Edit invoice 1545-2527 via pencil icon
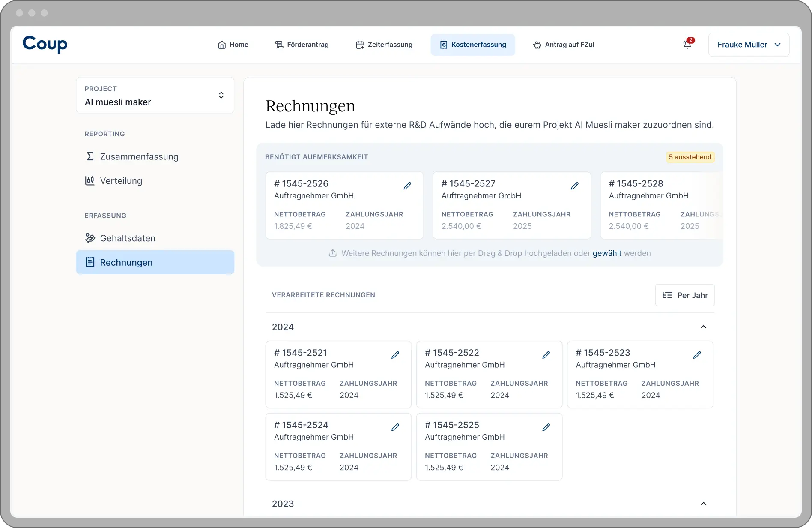This screenshot has height=528, width=812. (575, 186)
